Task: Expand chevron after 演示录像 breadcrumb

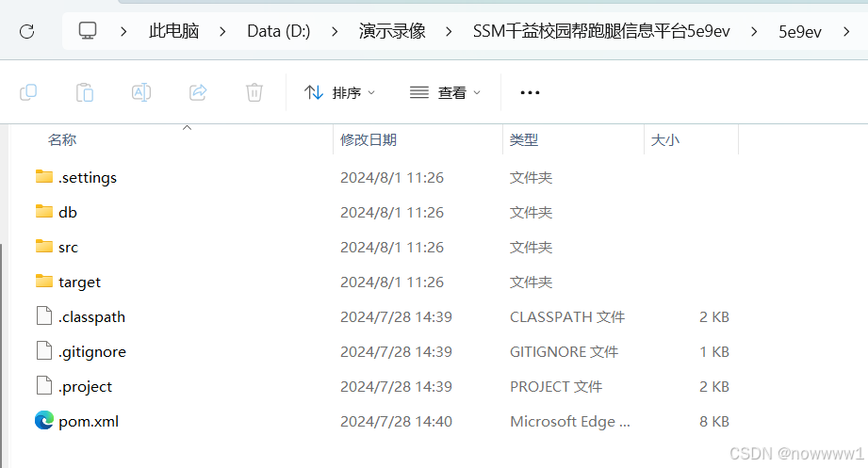Action: point(449,31)
